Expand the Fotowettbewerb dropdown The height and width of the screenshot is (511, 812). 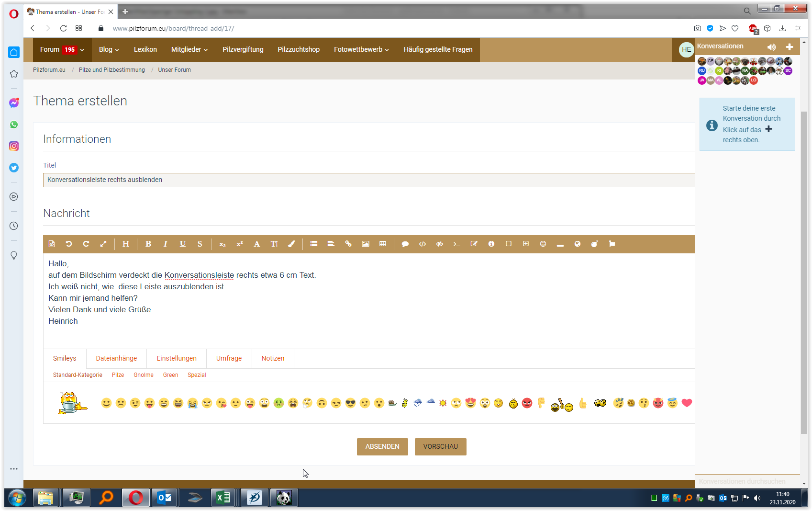click(361, 49)
